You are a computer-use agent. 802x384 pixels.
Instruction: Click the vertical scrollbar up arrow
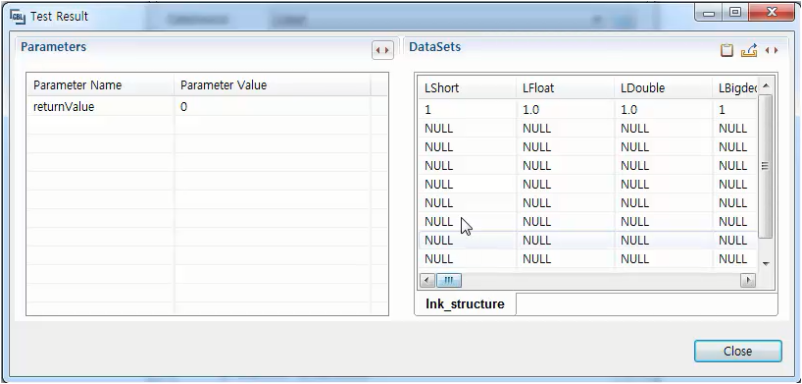point(766,86)
